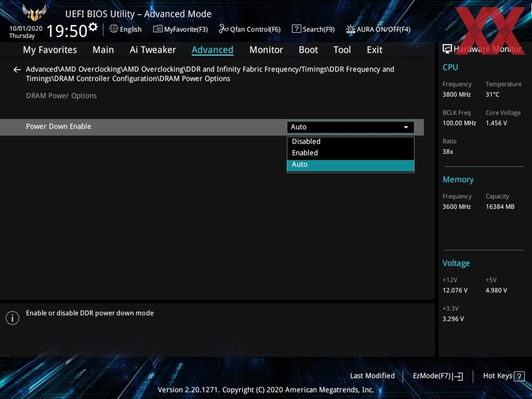Click the TUF logo emblem
This screenshot has width=532, height=399.
pyautogui.click(x=34, y=13)
